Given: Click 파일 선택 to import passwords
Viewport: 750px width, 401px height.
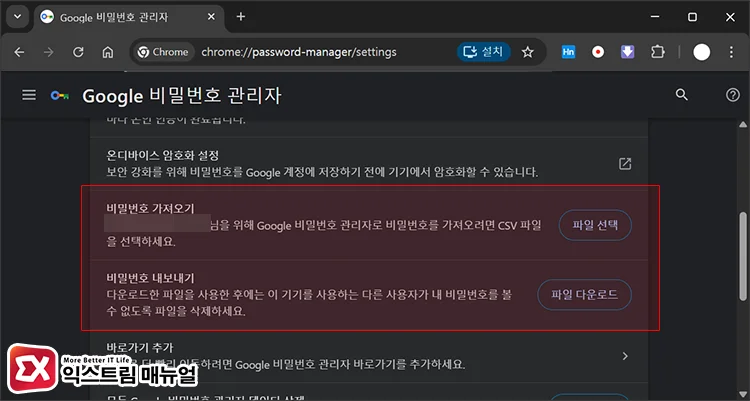Looking at the screenshot, I should point(595,225).
